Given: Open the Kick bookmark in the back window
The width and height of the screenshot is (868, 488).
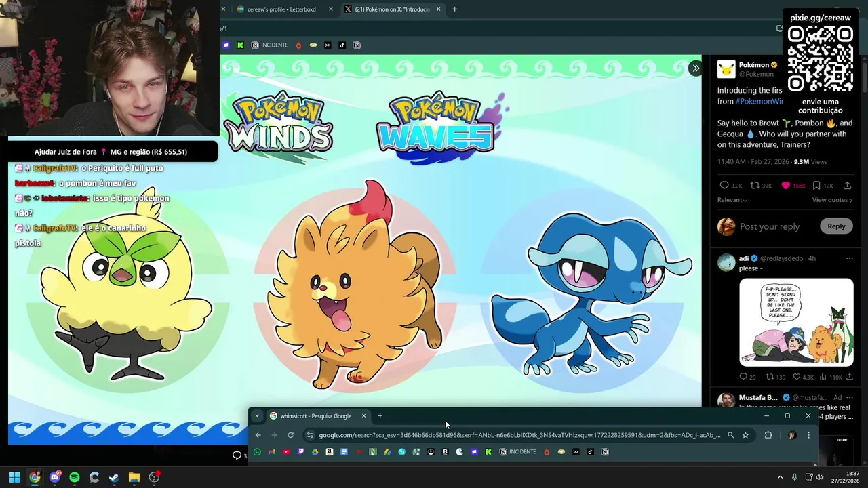Looking at the screenshot, I should click(240, 45).
